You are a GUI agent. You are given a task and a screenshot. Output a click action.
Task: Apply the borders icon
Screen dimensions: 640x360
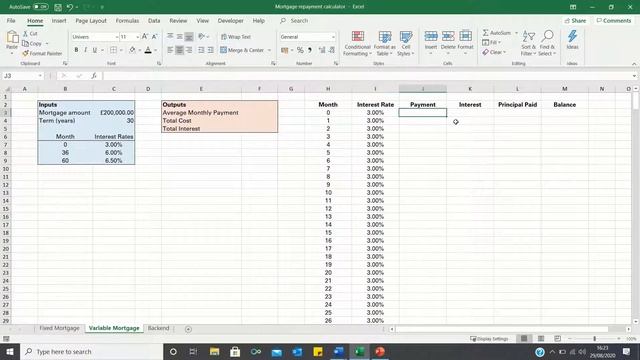(113, 50)
